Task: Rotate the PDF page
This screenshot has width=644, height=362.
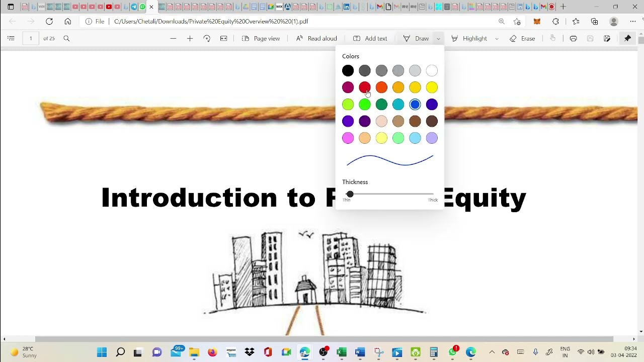Action: pos(207,38)
